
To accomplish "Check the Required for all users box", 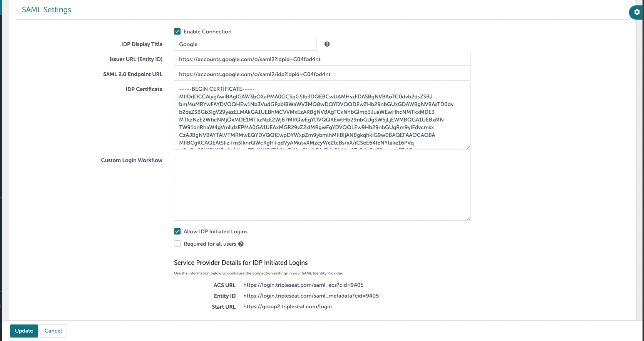I will click(177, 244).
